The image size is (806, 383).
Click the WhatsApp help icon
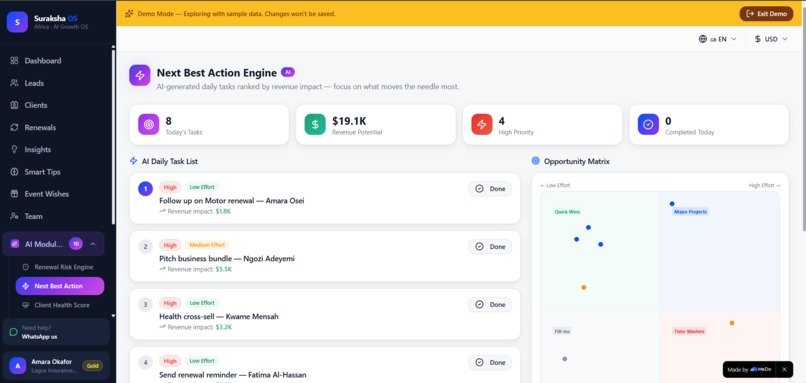[14, 332]
